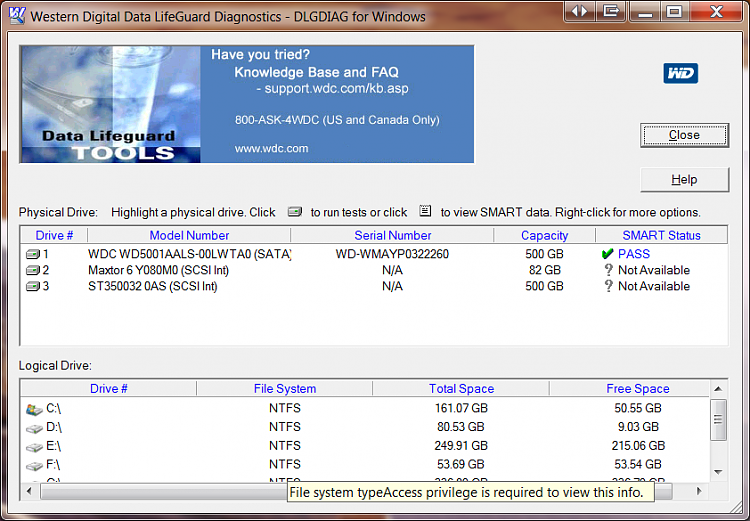This screenshot has height=521, width=750.
Task: Click the File System column header
Action: click(285, 388)
